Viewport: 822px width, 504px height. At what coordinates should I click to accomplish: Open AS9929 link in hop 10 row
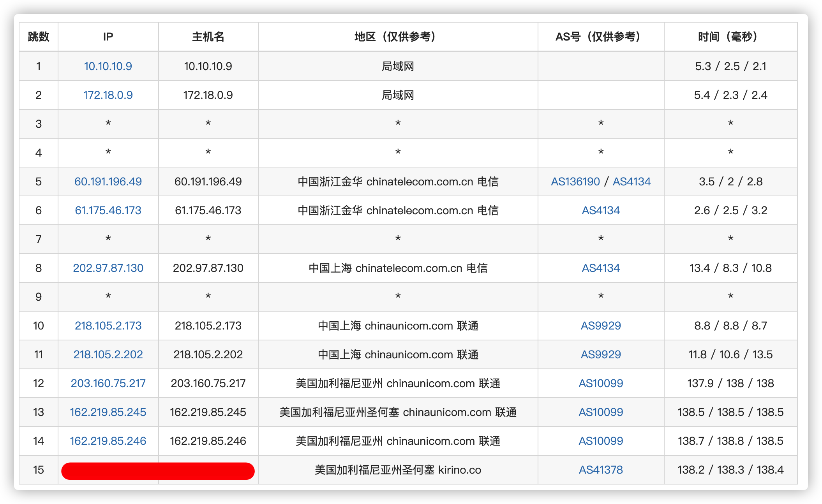600,326
